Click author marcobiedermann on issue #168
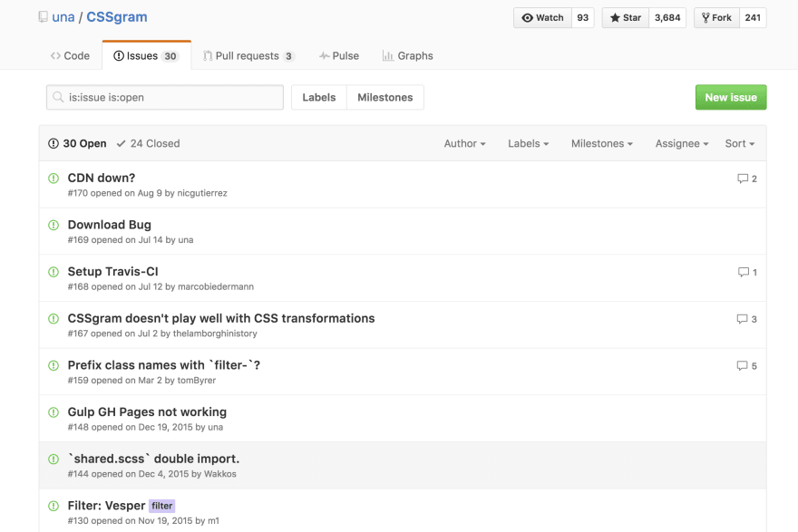798x532 pixels. pos(216,287)
